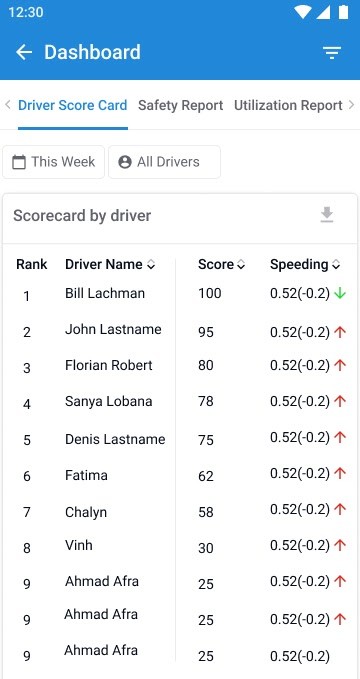Select the Florian Robert row
The width and height of the screenshot is (360, 679).
click(x=180, y=366)
